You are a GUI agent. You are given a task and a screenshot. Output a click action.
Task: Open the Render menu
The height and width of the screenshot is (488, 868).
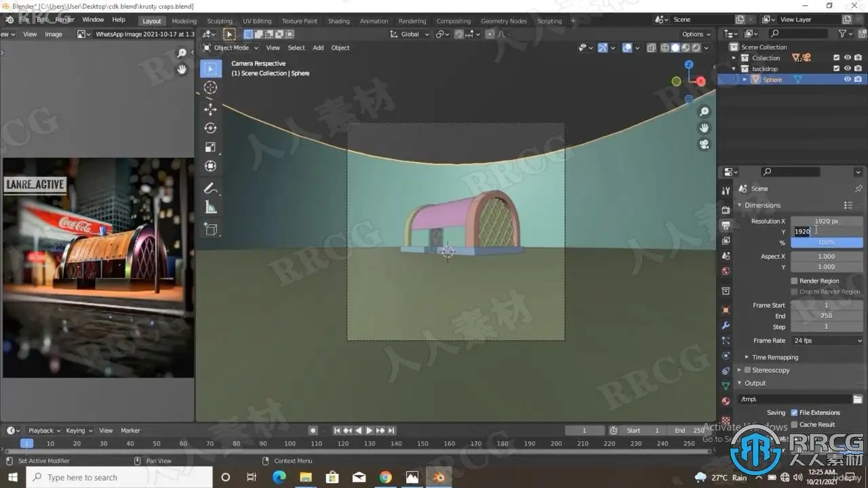click(x=65, y=20)
